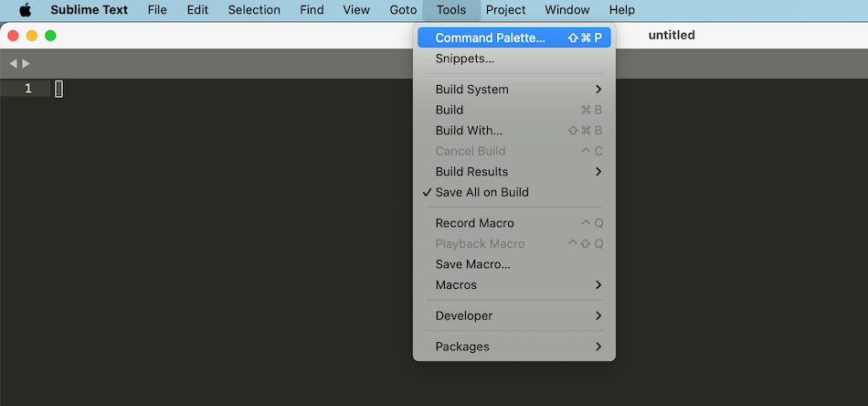Click the tab scroll left arrow
The height and width of the screenshot is (406, 868).
pyautogui.click(x=14, y=64)
